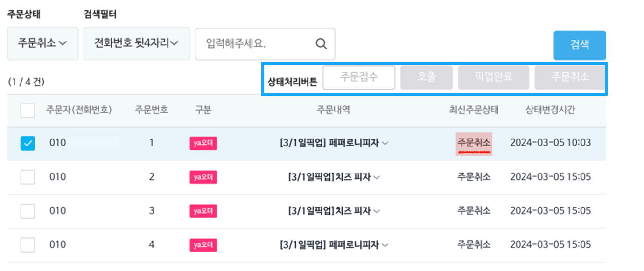644x271 pixels.
Task: Click the ya오더 badge on order 1
Action: tap(203, 143)
